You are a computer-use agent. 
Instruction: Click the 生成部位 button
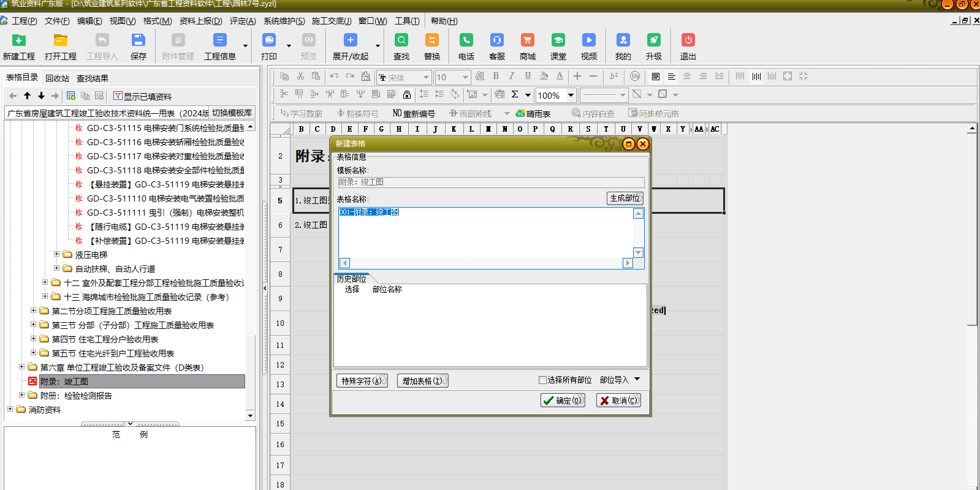625,198
